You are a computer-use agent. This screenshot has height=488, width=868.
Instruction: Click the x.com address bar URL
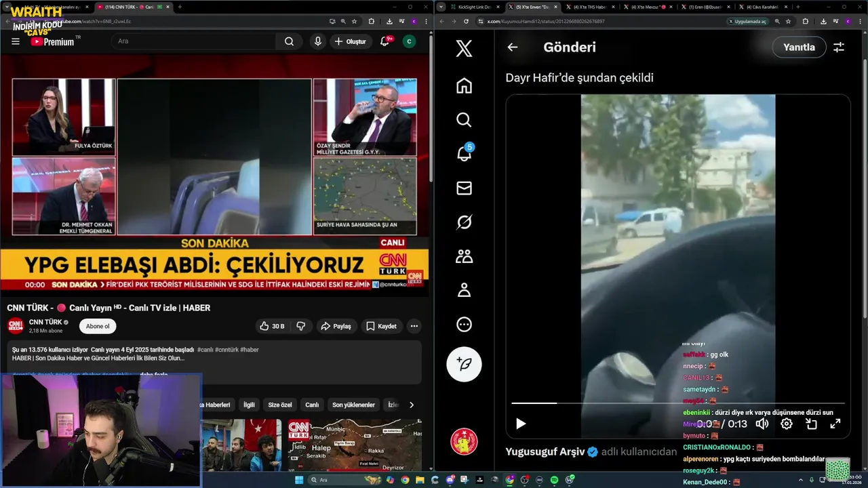(546, 21)
